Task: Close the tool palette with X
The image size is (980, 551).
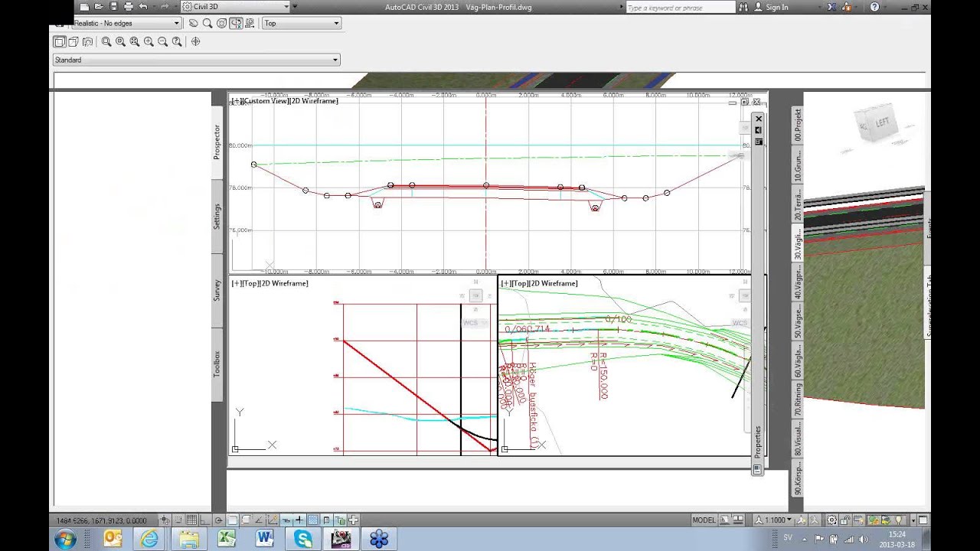Action: click(x=758, y=119)
